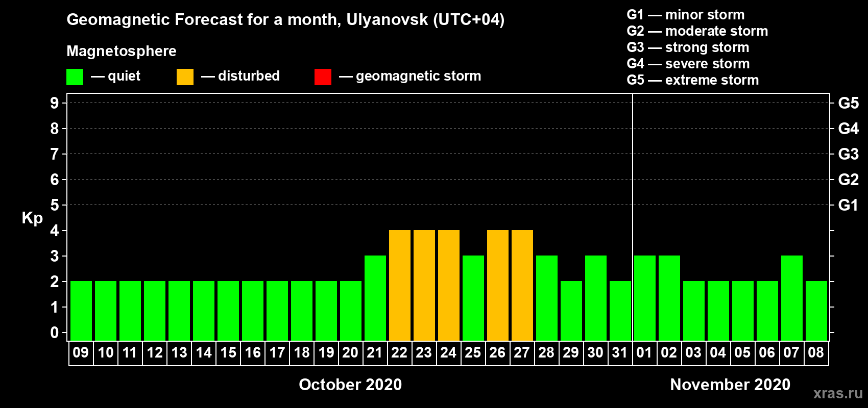
Task: Select the bar for November 01
Action: pos(645,298)
